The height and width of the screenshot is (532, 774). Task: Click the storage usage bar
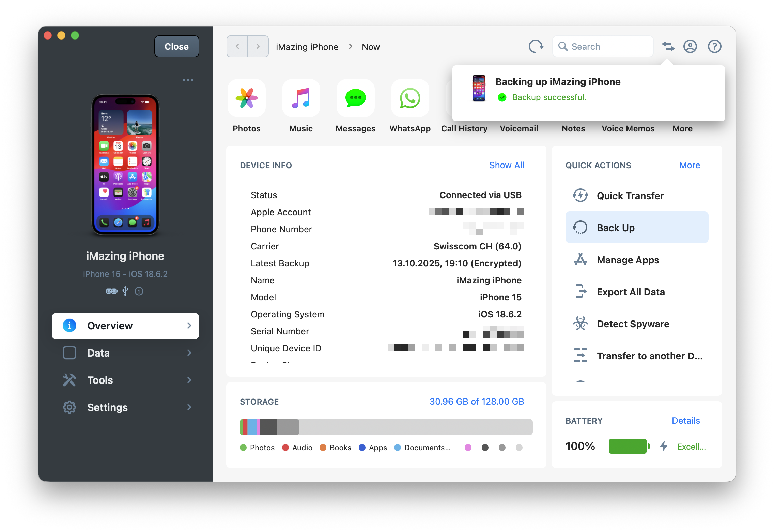click(x=386, y=427)
